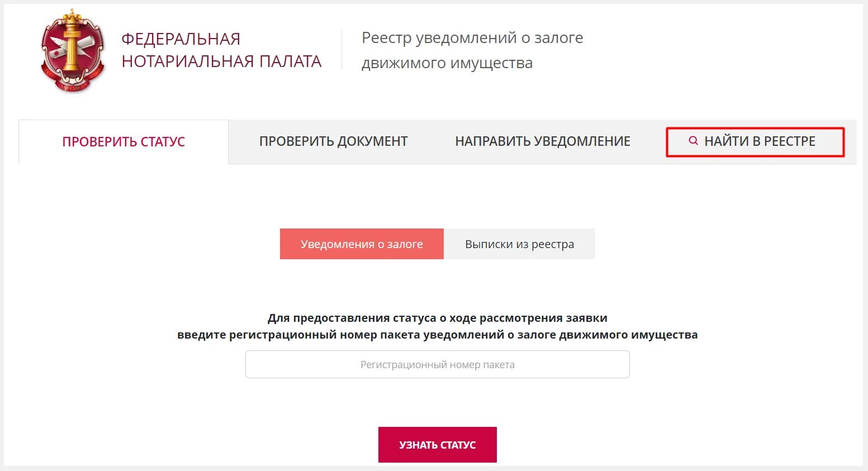
Task: Click the empty gray tab bar area at right
Action: click(x=851, y=142)
